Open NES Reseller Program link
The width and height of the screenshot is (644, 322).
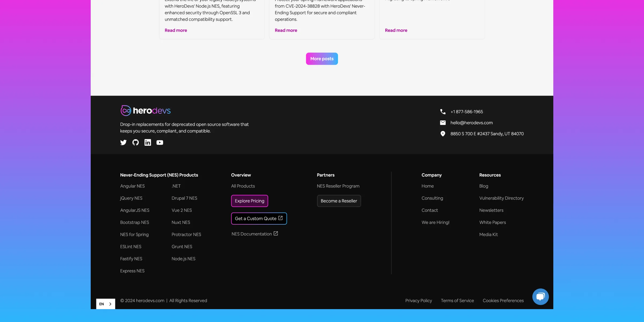point(338,186)
